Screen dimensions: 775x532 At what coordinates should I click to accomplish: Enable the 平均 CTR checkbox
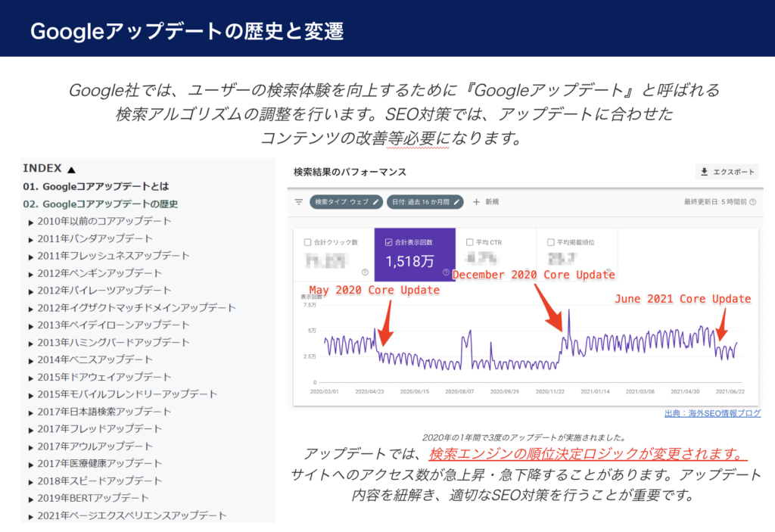coord(469,242)
